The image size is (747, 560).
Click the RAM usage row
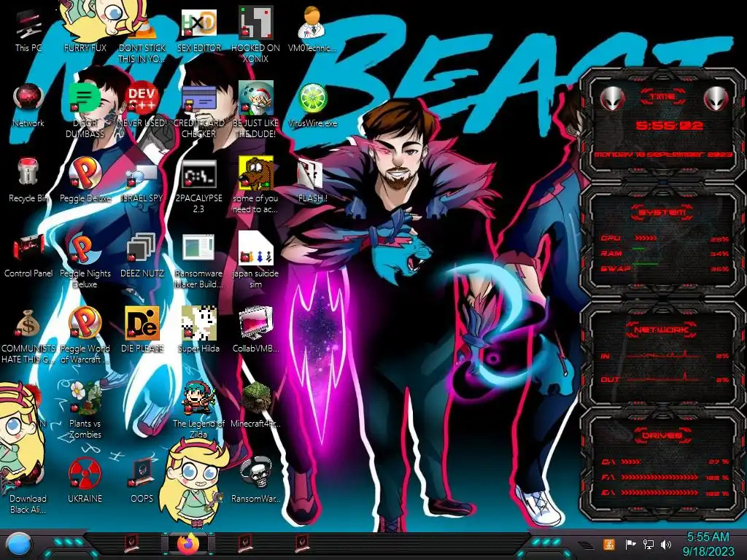tap(664, 253)
